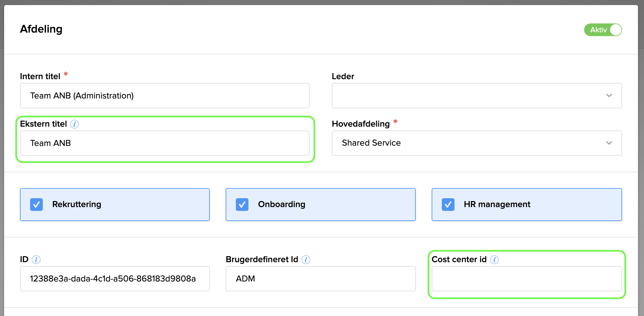Click info icon beside Cost center id

494,260
